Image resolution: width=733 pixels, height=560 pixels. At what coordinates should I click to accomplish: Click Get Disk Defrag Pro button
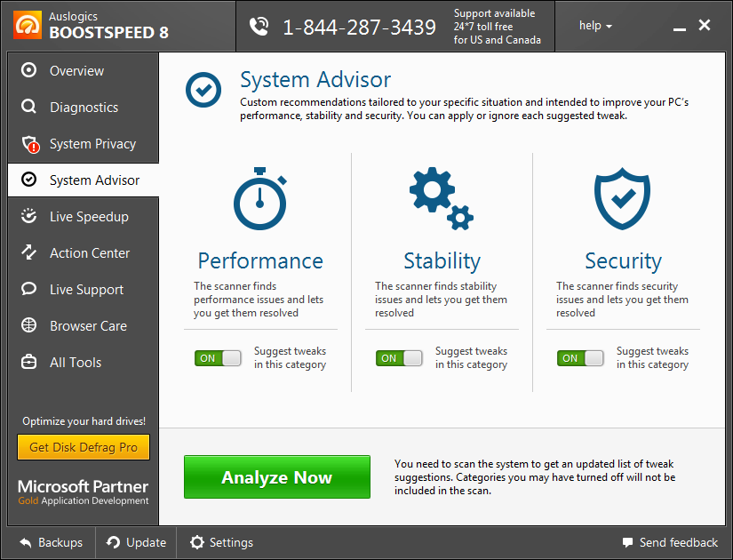[84, 447]
